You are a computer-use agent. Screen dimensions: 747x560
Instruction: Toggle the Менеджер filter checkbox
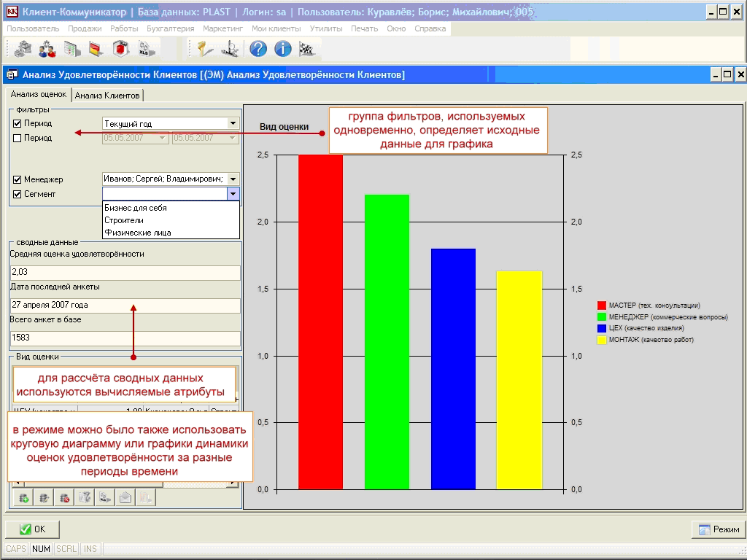(x=18, y=179)
